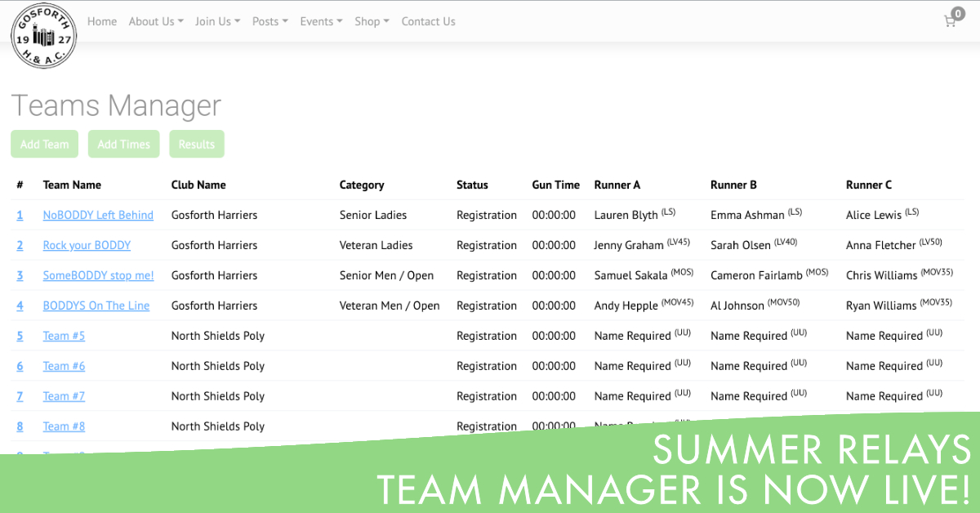Open the Posts dropdown menu
The height and width of the screenshot is (513, 980).
click(270, 21)
